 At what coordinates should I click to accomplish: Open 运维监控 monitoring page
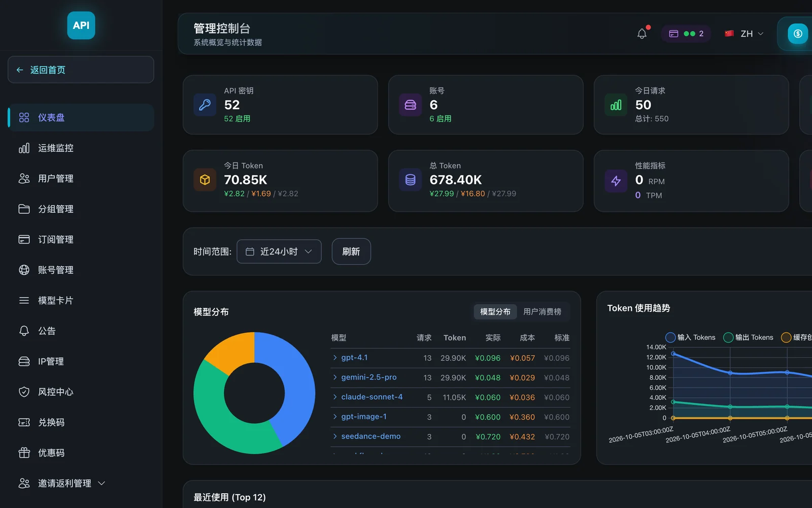(x=81, y=148)
